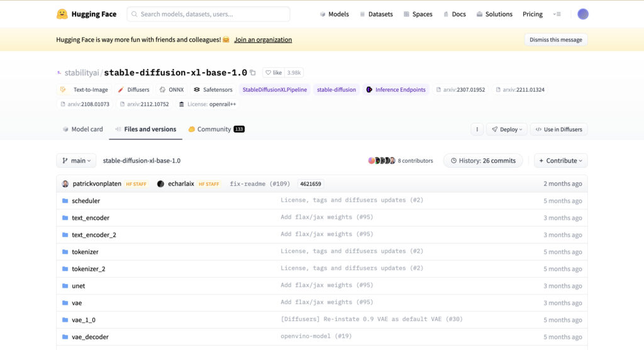Open the stabilityai organization link

point(82,73)
